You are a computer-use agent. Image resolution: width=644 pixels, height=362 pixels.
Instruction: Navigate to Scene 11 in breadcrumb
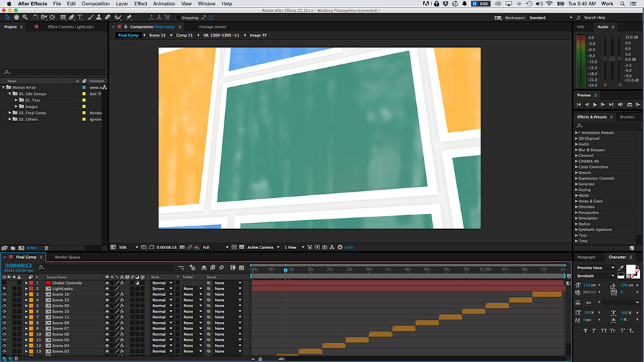click(x=157, y=35)
